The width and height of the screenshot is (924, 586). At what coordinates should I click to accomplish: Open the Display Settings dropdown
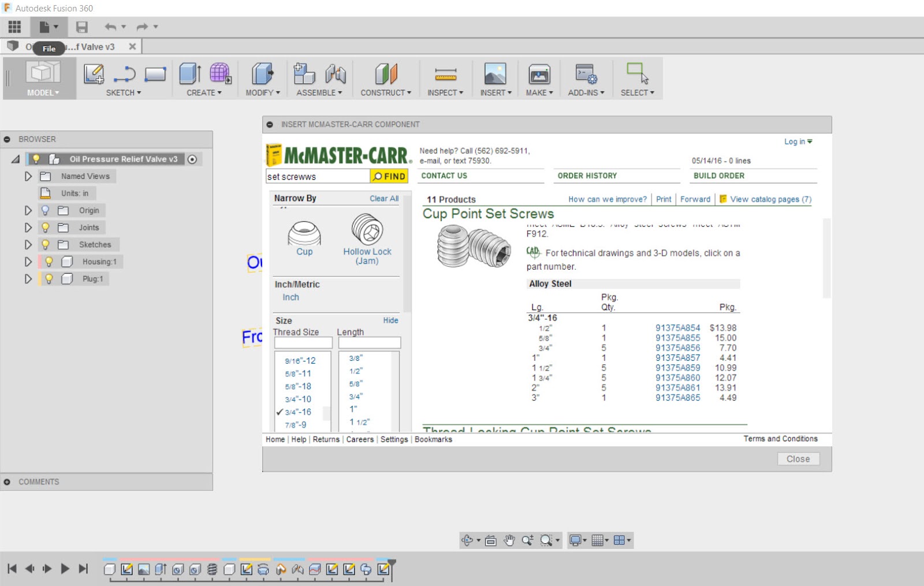click(577, 540)
